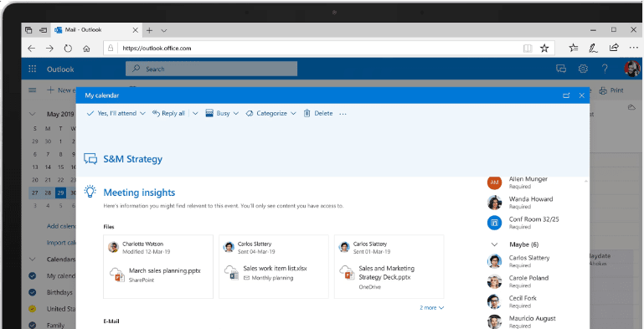Select day 27 in mini calendar
Screen dimensions: 644x329
[x=35, y=193]
